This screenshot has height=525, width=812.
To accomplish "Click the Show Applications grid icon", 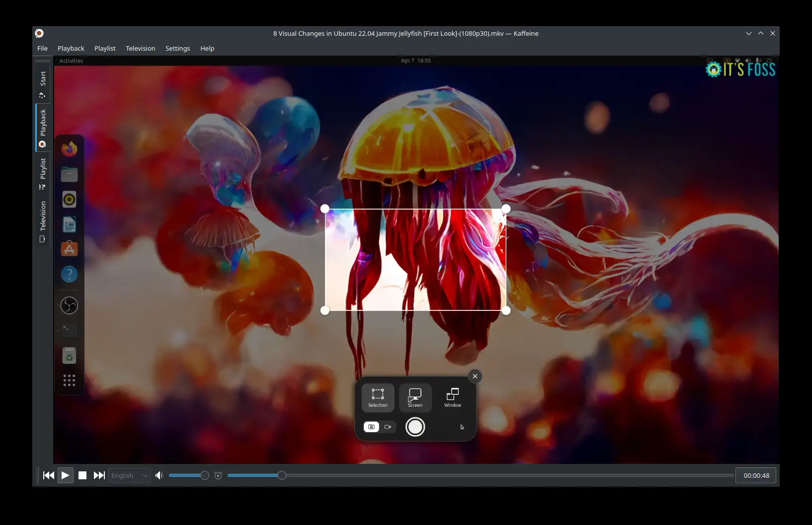I will pyautogui.click(x=69, y=380).
